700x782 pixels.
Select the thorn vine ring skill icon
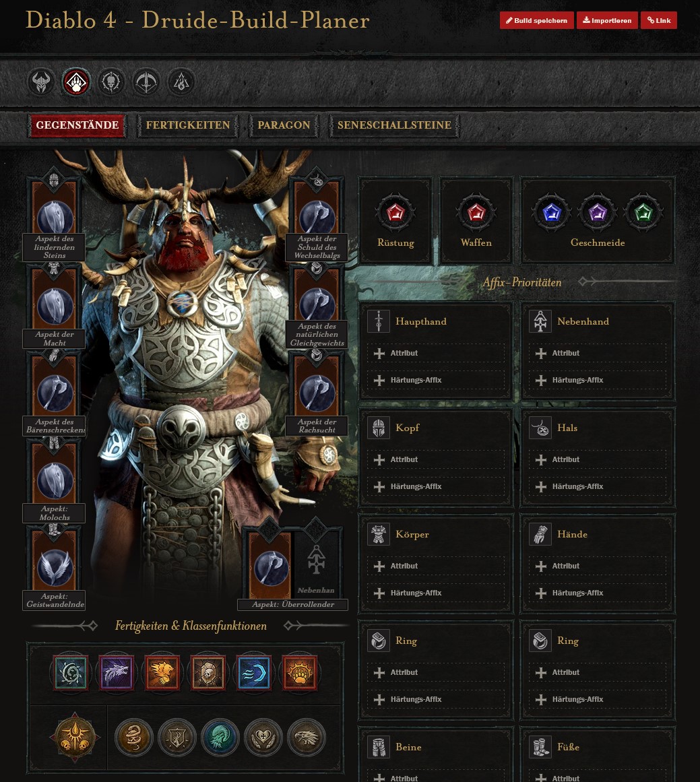pyautogui.click(x=70, y=673)
